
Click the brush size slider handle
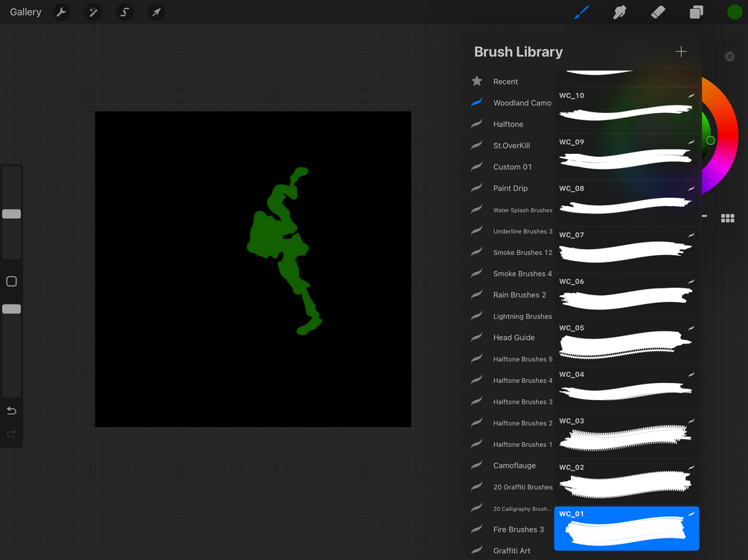click(11, 214)
